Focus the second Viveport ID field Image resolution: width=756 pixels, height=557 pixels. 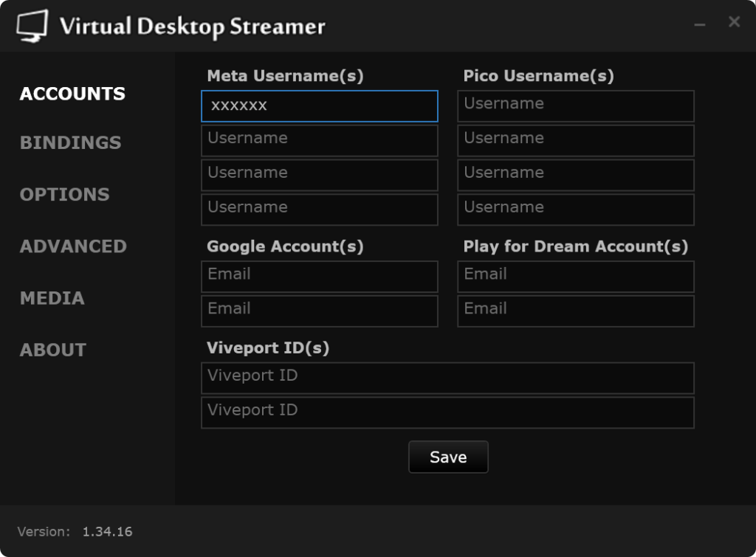click(447, 412)
